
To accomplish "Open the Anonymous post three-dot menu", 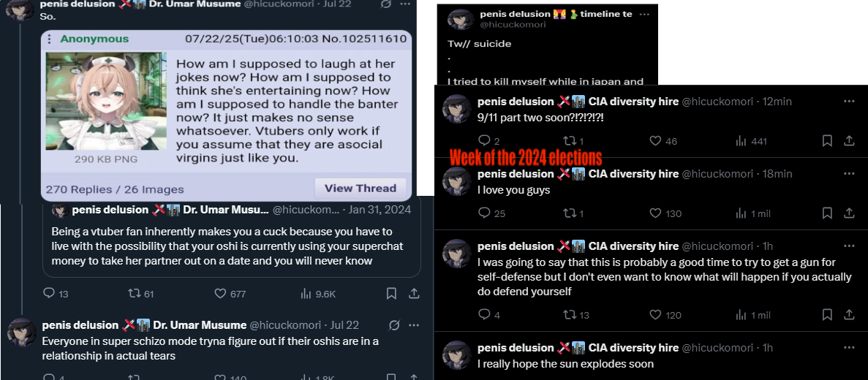I will click(50, 39).
